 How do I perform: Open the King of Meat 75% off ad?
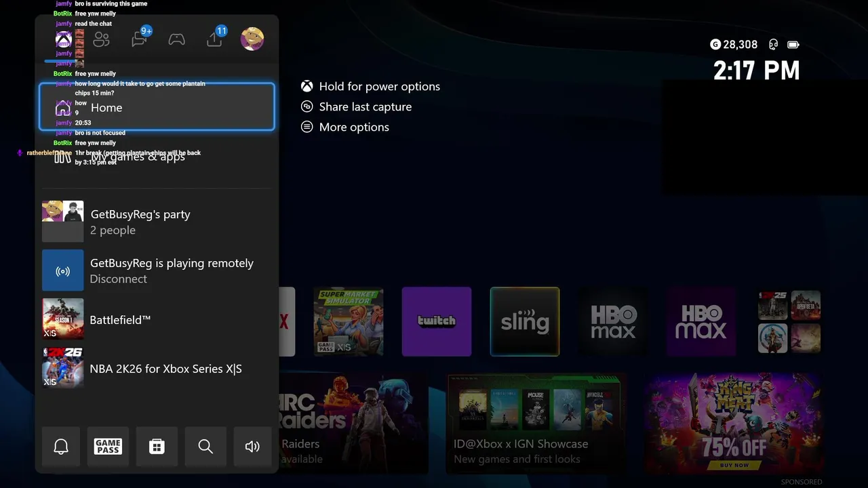point(734,423)
